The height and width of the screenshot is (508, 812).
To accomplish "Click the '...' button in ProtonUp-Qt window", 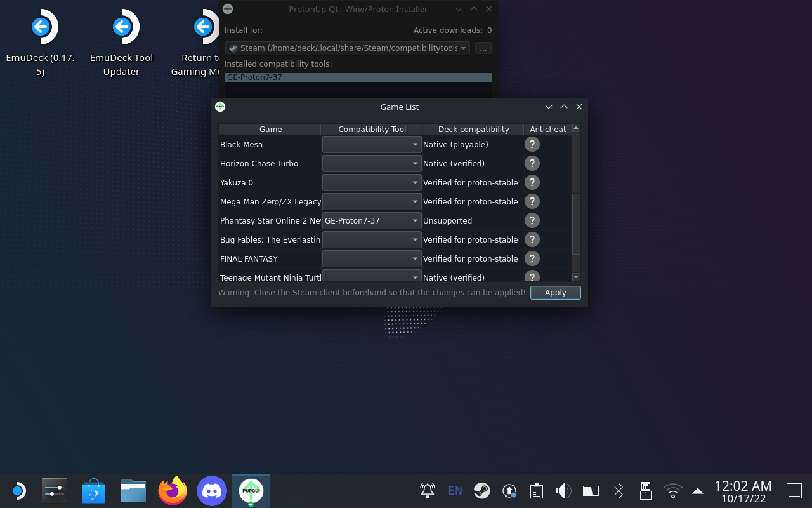I will (x=483, y=48).
